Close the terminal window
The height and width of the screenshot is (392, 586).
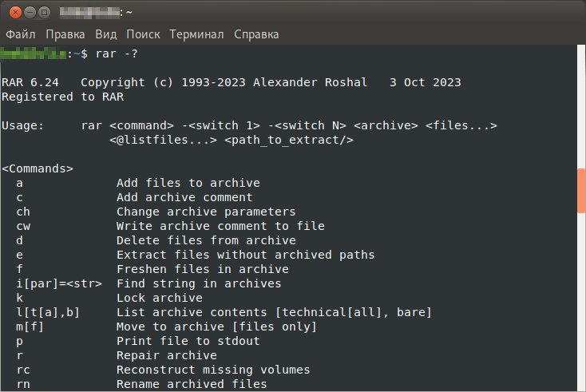pyautogui.click(x=13, y=13)
